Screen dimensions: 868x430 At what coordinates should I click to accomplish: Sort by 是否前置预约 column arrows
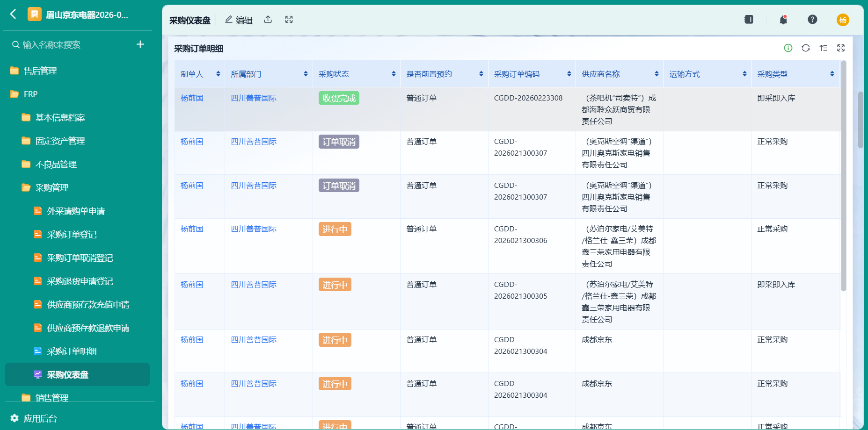(481, 74)
